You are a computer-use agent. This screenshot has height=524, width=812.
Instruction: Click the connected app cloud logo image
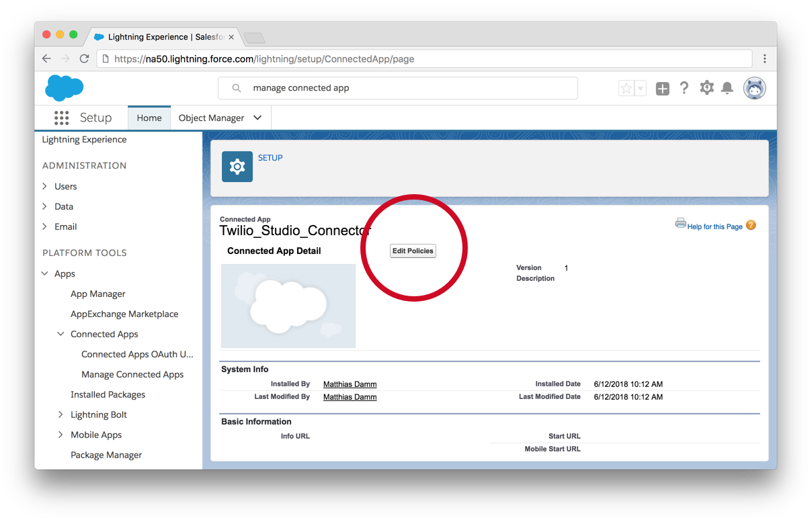click(288, 306)
